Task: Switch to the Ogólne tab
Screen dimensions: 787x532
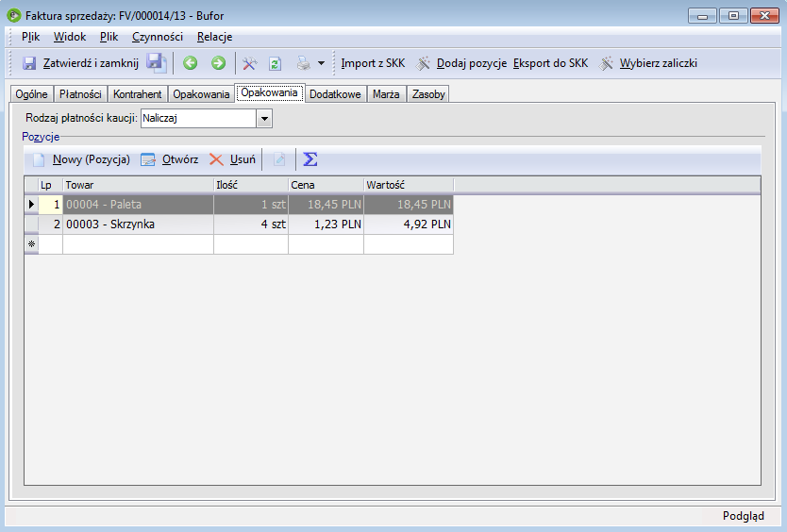Action: coord(32,94)
